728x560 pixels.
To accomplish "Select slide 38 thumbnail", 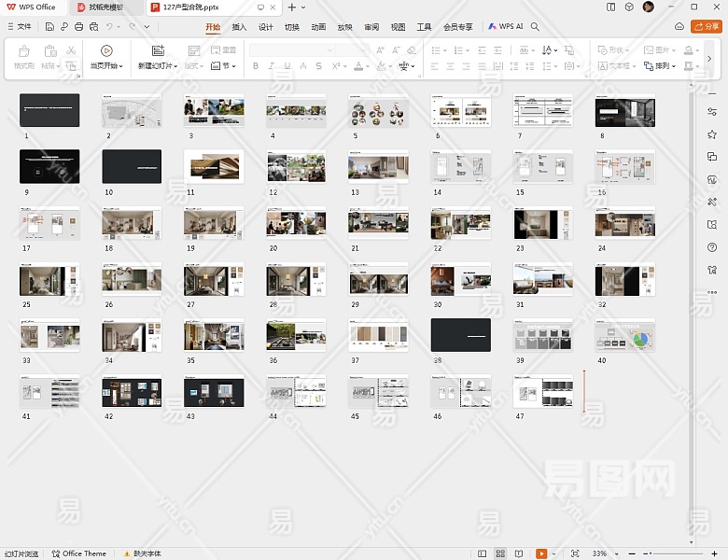I will [x=460, y=335].
